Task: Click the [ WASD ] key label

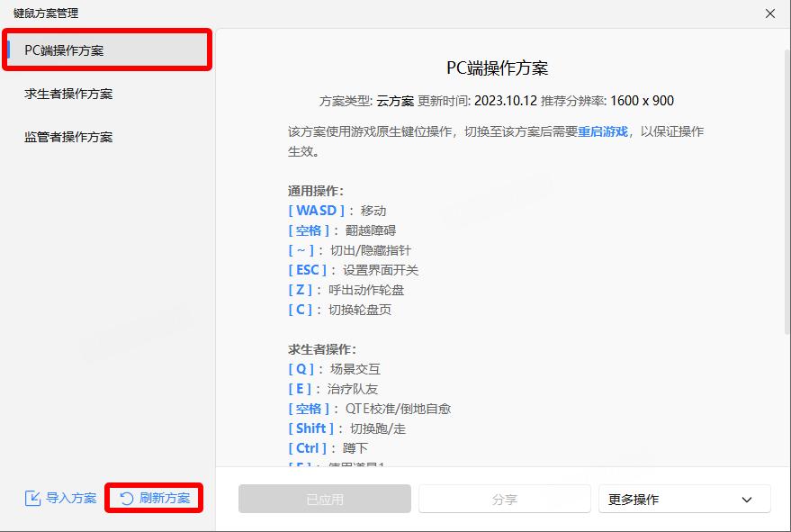Action: 316,211
